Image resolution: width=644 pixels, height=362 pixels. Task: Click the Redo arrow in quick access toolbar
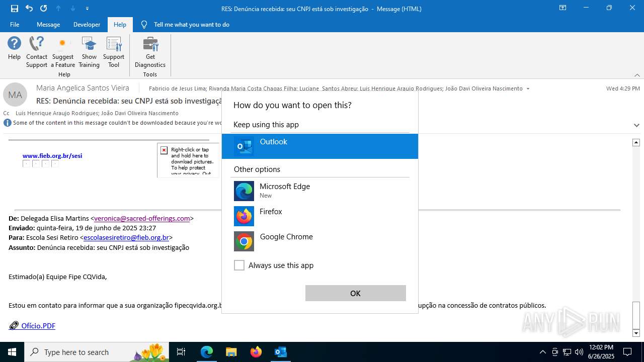[44, 9]
